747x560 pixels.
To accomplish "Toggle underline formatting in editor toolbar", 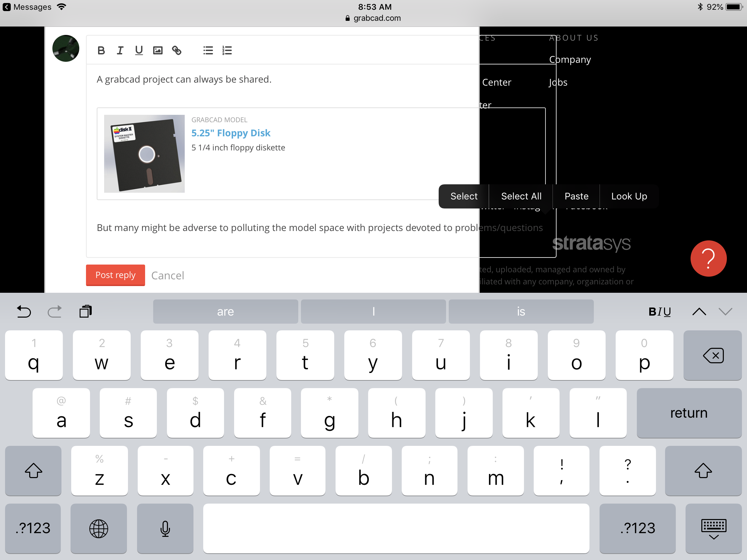I will click(x=139, y=51).
